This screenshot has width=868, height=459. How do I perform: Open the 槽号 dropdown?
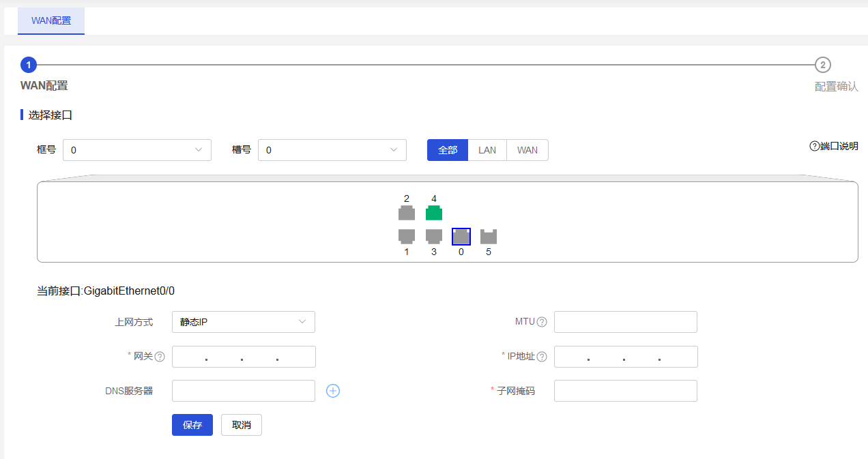[332, 150]
